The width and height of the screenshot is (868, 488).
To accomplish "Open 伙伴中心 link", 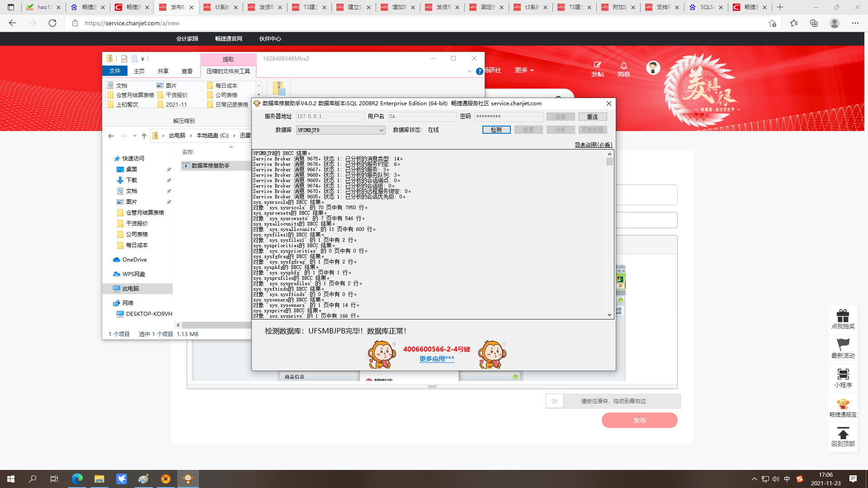I will pos(270,39).
